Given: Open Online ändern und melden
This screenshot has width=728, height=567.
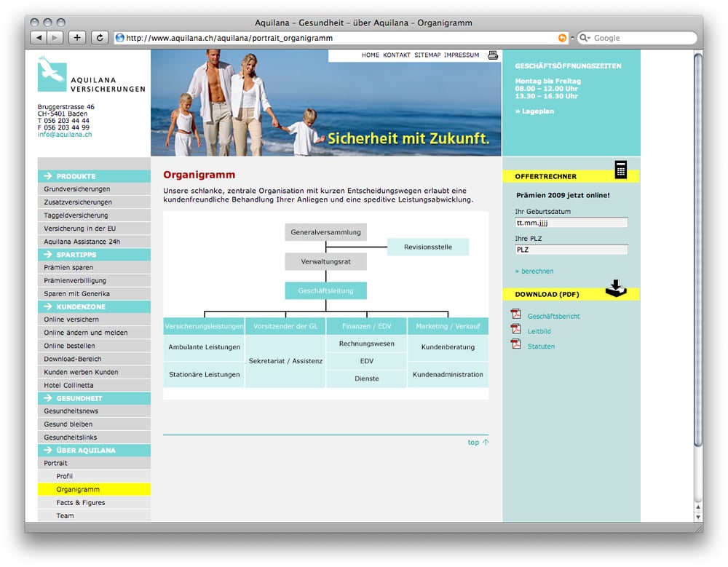Looking at the screenshot, I should tap(94, 333).
